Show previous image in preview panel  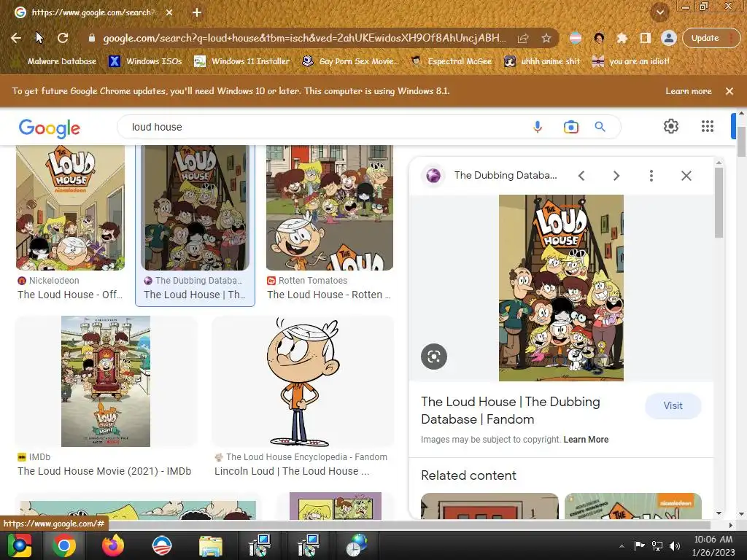581,176
